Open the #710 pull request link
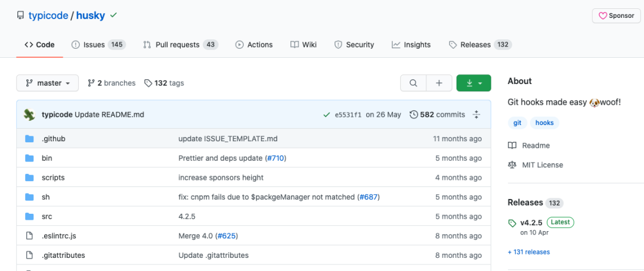 [x=275, y=158]
